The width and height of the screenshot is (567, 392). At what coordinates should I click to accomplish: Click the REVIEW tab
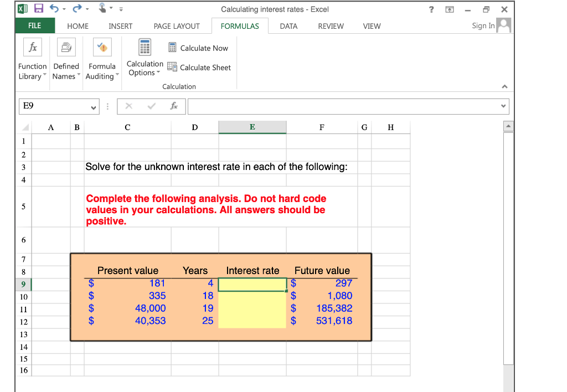(x=331, y=25)
